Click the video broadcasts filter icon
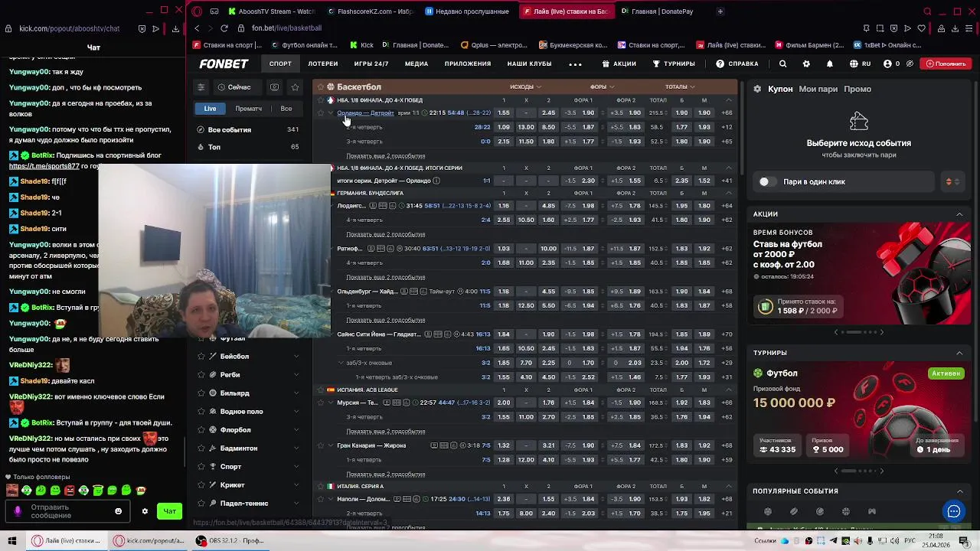The width and height of the screenshot is (980, 551). click(x=275, y=87)
